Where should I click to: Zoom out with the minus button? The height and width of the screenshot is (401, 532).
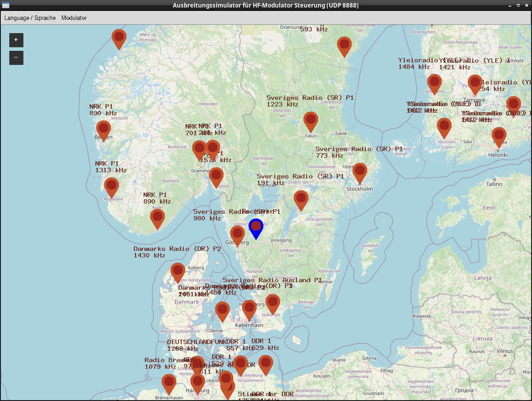pyautogui.click(x=16, y=57)
